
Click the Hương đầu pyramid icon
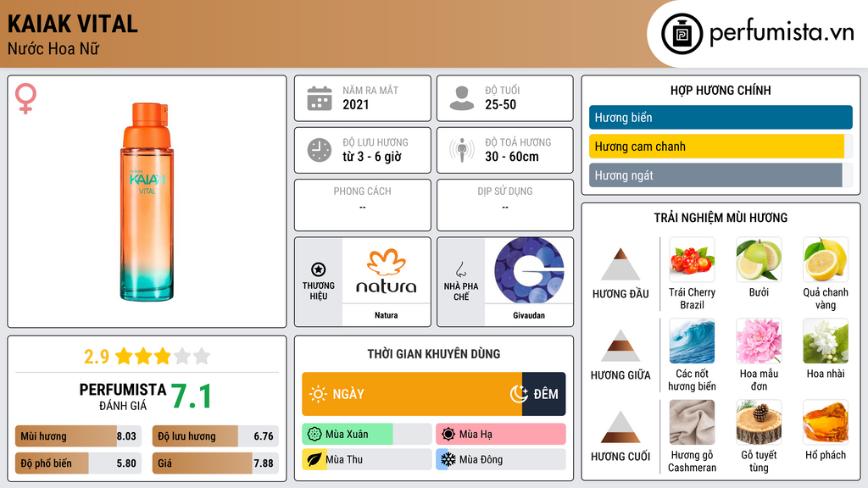pyautogui.click(x=620, y=264)
